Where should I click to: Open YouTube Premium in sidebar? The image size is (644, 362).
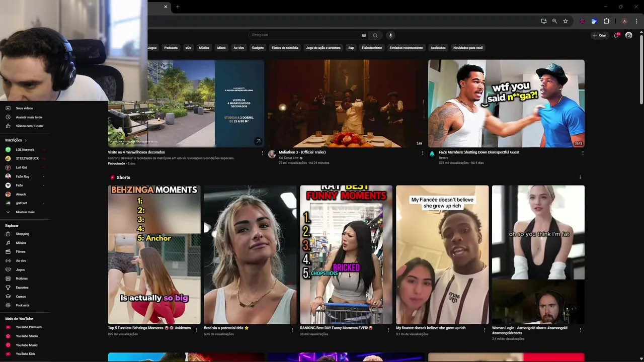point(29,327)
